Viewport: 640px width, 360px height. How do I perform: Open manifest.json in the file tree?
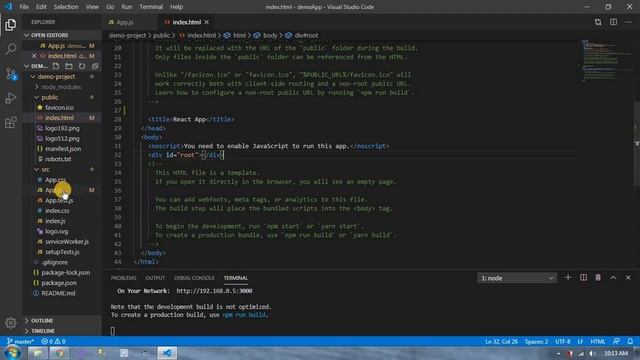point(63,149)
